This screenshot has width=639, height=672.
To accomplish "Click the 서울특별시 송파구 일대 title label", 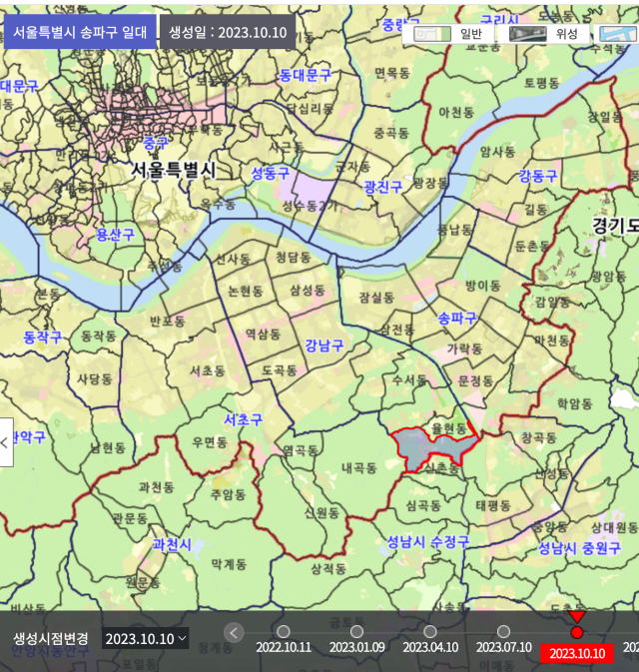I will pyautogui.click(x=80, y=32).
